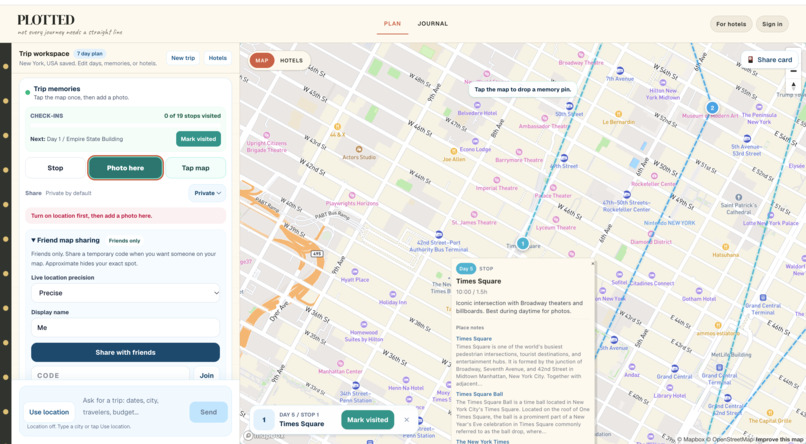Click the Belvedere Hotel map icon

point(477,105)
